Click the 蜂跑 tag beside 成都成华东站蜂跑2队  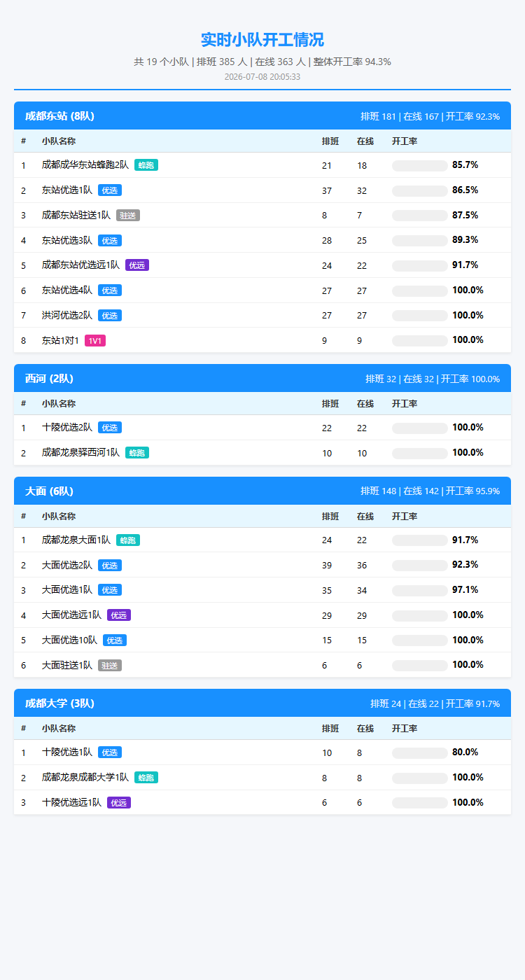tap(146, 165)
